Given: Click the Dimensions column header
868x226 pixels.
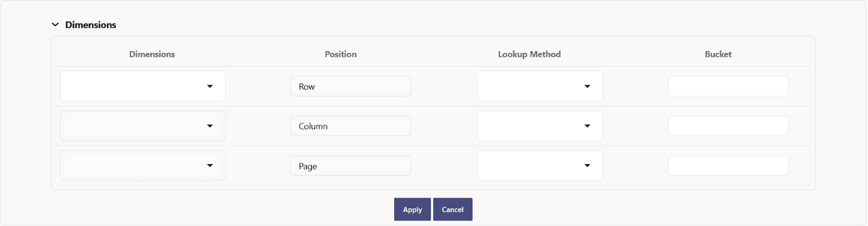Looking at the screenshot, I should (x=152, y=54).
